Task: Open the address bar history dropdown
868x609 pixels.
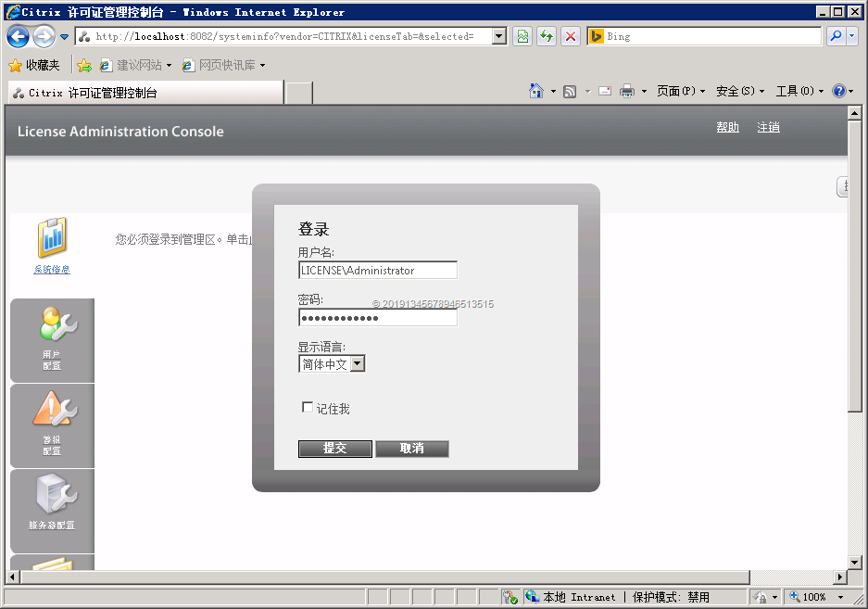Action: pos(499,36)
